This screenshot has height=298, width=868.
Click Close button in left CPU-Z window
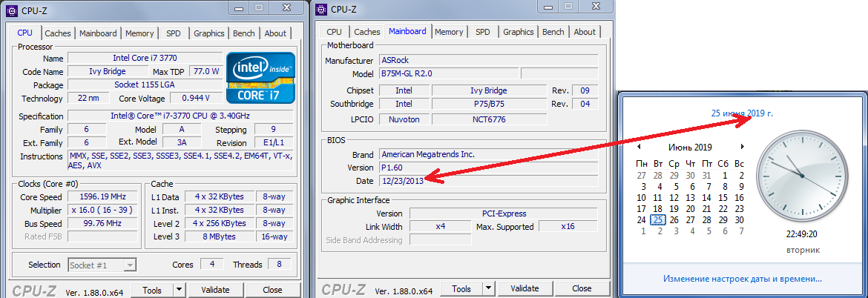(272, 290)
